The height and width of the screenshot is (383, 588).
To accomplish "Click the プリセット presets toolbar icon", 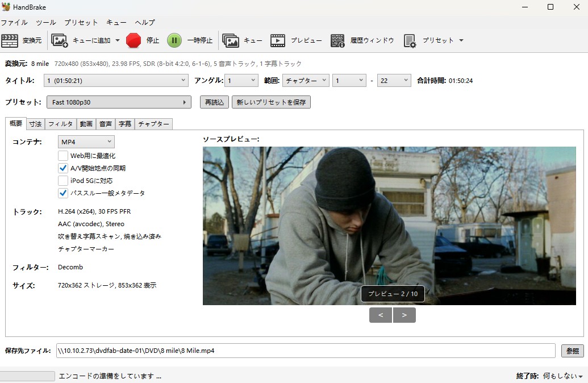I will (x=410, y=40).
